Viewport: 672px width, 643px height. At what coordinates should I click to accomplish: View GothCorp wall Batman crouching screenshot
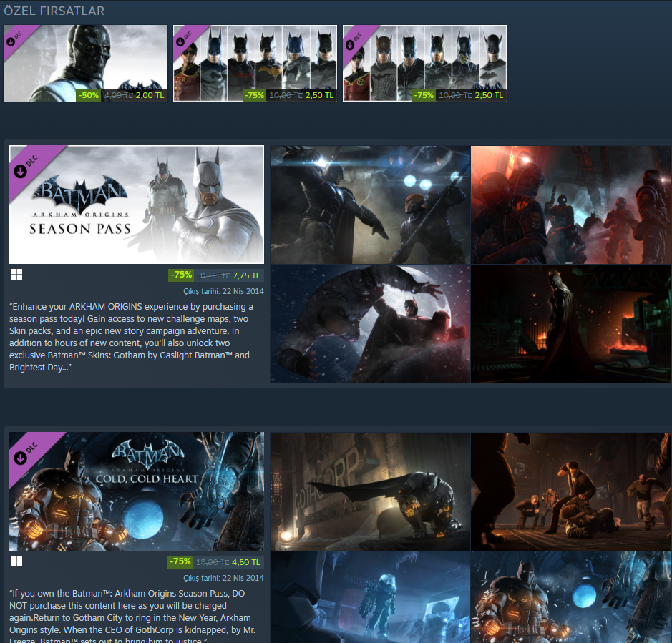pyautogui.click(x=370, y=491)
